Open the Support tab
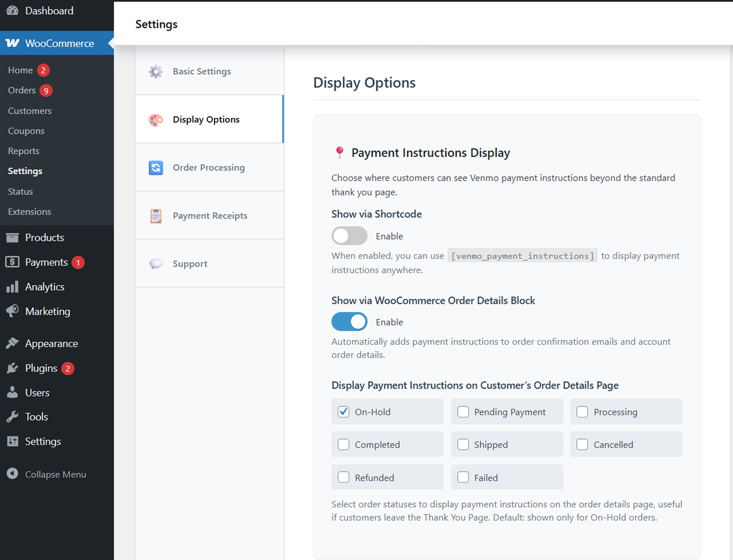733x560 pixels. [210, 264]
